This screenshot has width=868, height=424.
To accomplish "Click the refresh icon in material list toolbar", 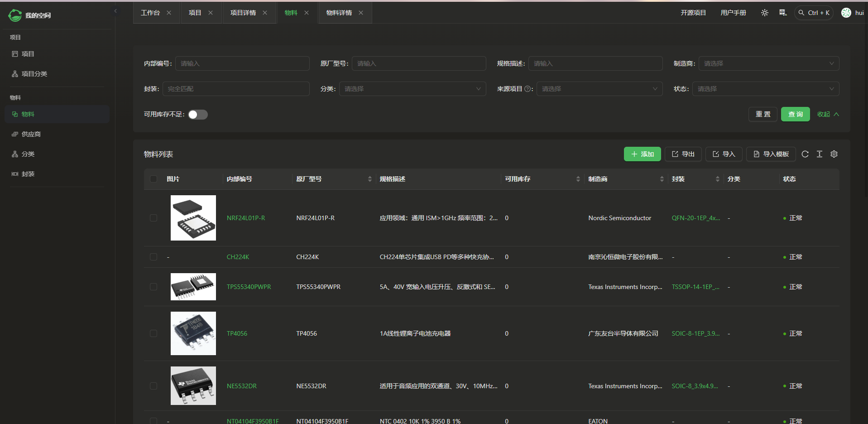I will coord(805,154).
